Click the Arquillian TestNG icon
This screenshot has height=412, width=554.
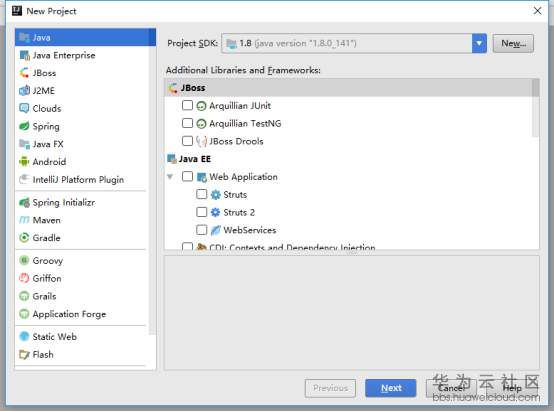tap(201, 123)
